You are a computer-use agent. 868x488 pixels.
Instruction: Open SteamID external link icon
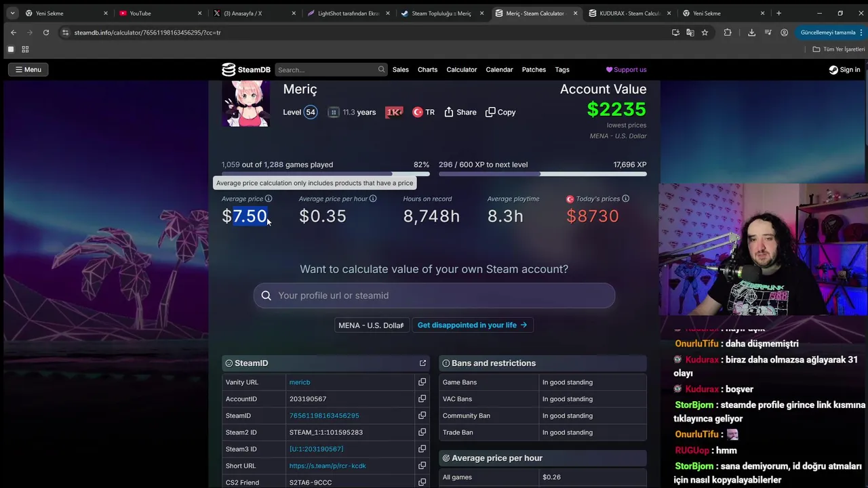(422, 363)
